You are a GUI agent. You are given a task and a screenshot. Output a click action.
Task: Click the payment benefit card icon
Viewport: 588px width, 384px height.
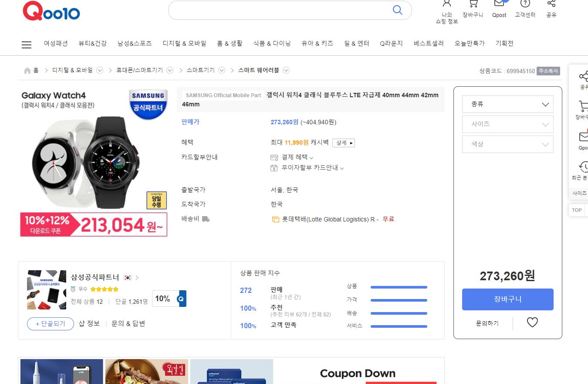[x=274, y=157]
